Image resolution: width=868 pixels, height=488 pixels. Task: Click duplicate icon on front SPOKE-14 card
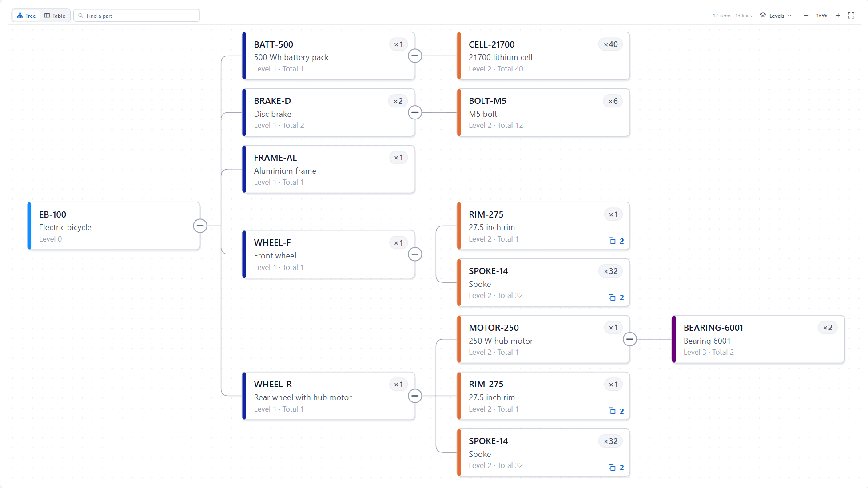612,298
